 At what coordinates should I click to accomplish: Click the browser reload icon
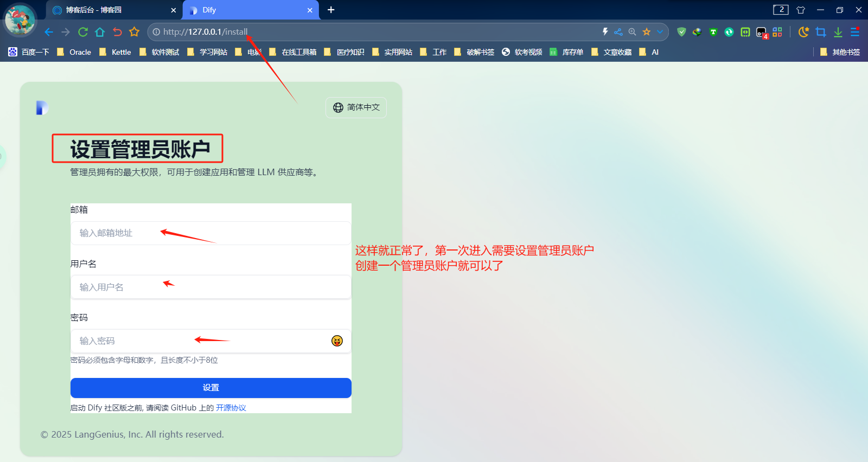click(x=83, y=32)
